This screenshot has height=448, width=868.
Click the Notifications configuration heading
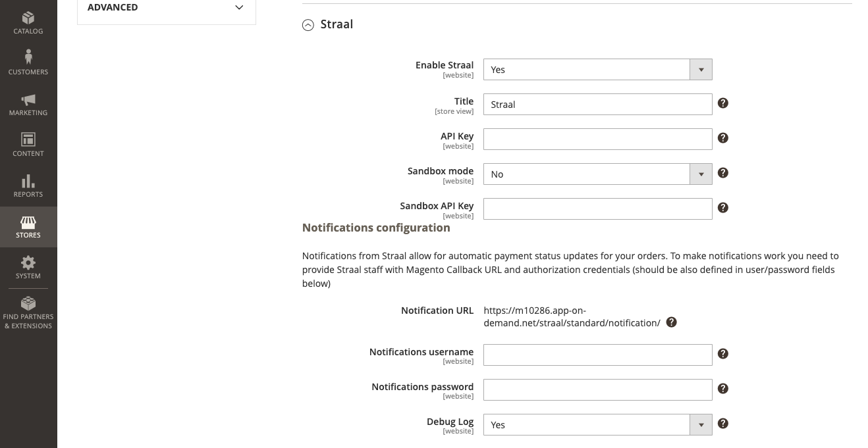point(376,228)
